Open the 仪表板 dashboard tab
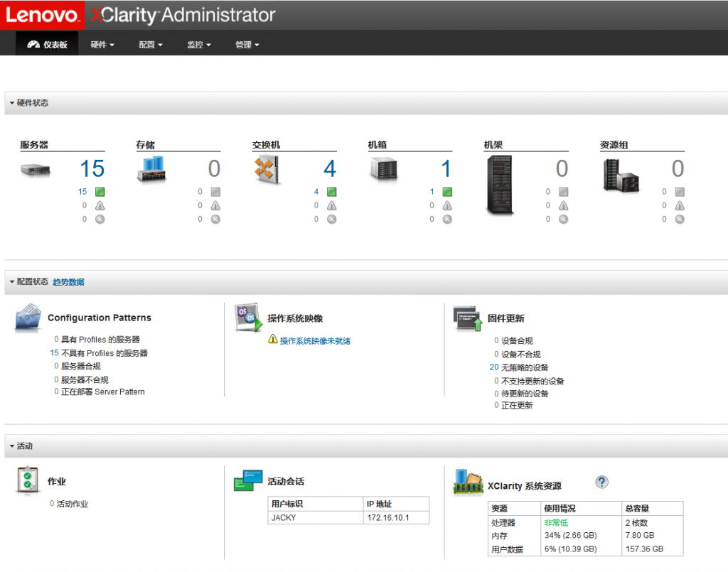The height and width of the screenshot is (572, 728). 48,45
